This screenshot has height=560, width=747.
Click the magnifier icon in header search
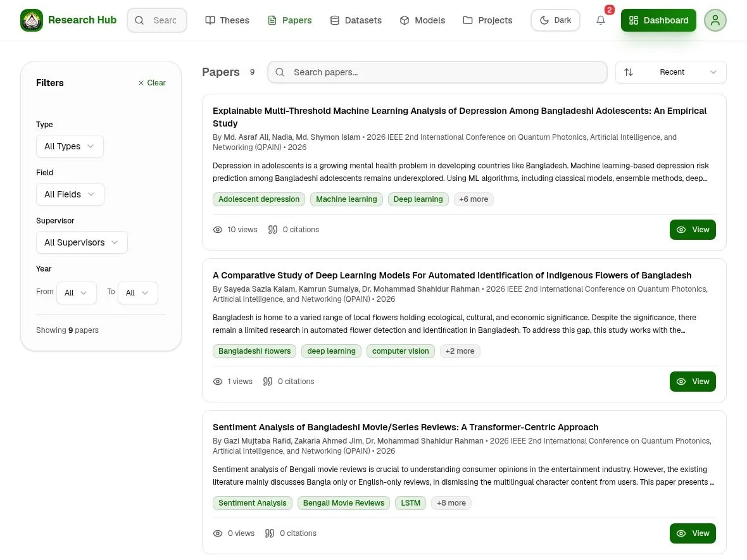coord(139,20)
